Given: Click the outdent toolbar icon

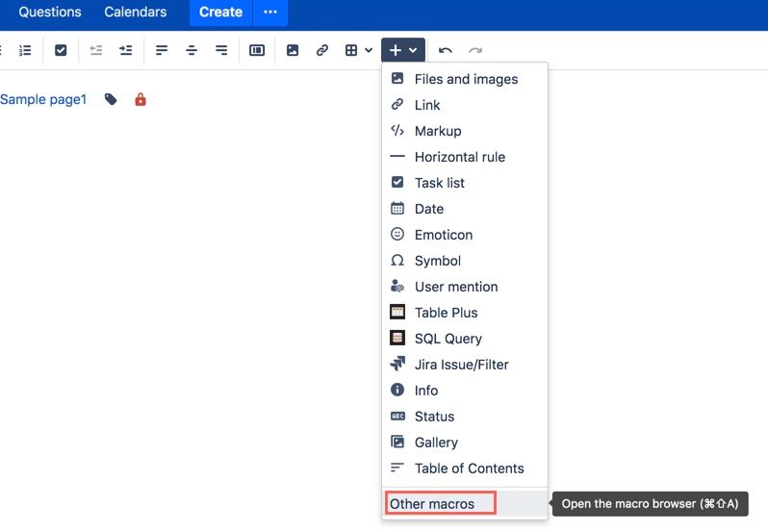Looking at the screenshot, I should (96, 50).
